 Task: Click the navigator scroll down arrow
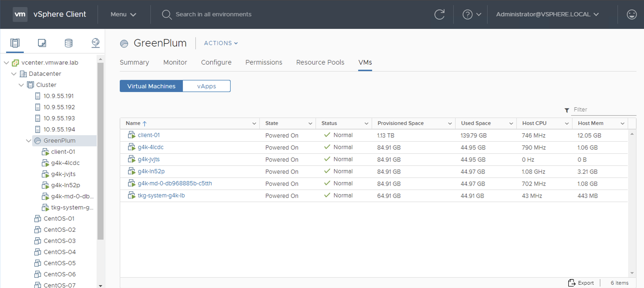pos(100,285)
